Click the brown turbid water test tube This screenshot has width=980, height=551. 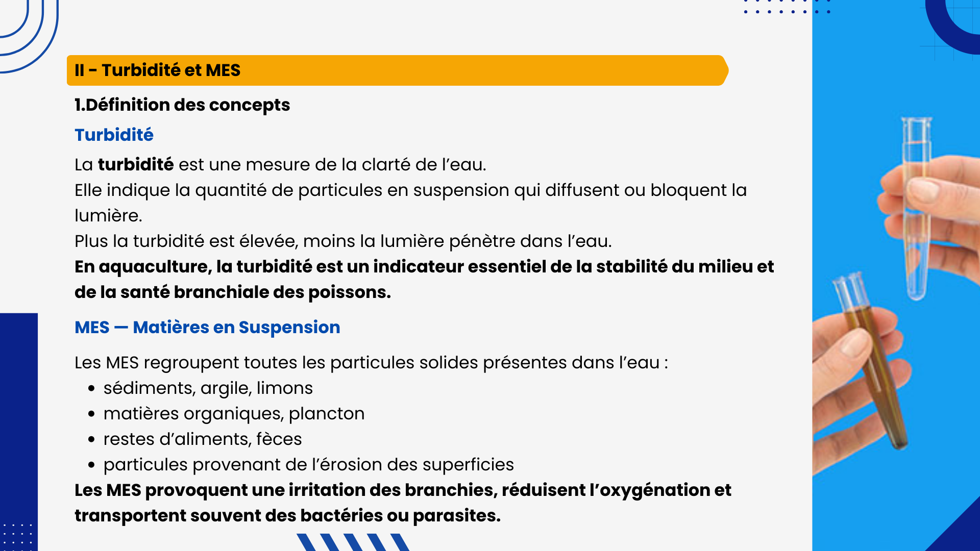(x=871, y=360)
